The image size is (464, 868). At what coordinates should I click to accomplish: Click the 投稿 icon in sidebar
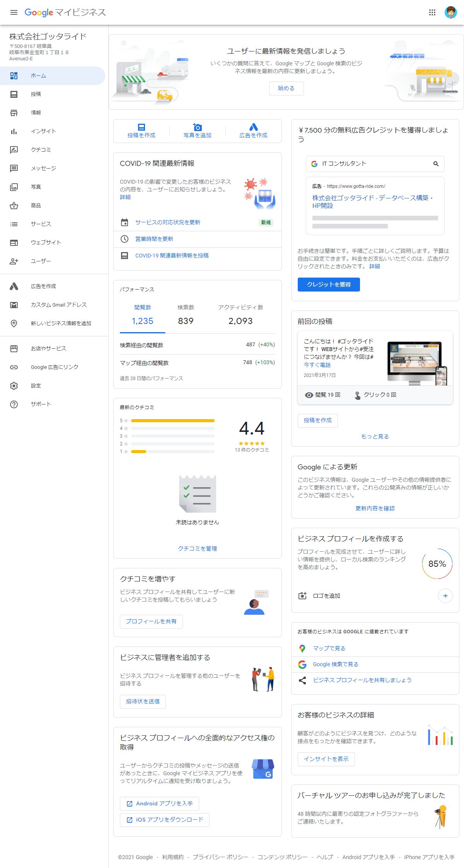(x=14, y=94)
